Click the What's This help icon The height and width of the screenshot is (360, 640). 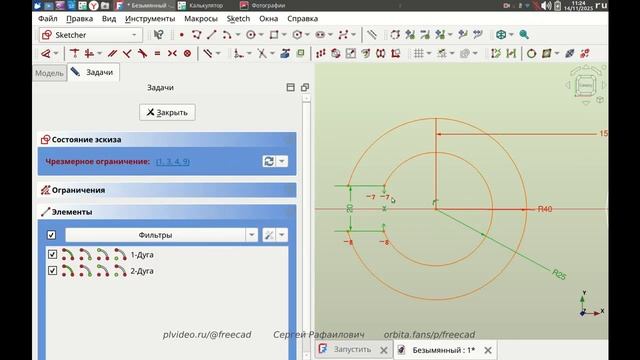click(158, 35)
